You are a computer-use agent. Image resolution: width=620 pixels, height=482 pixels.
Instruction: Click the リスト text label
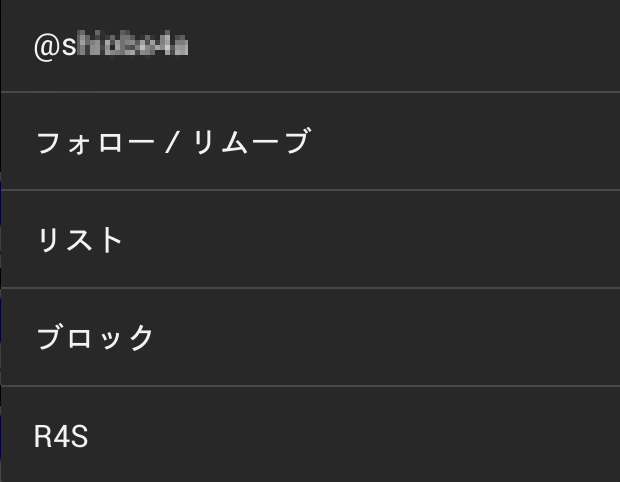pos(80,240)
